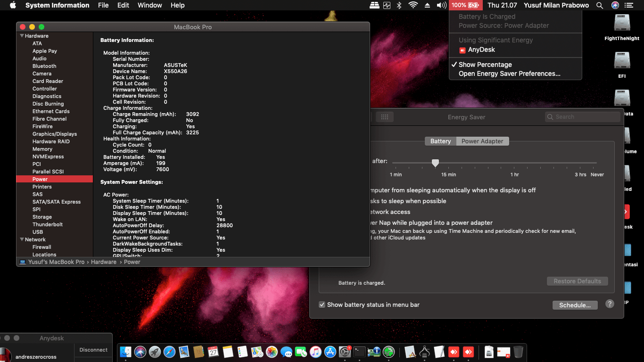Open Spotlight search magnifier icon
644x362 pixels.
[x=600, y=5]
